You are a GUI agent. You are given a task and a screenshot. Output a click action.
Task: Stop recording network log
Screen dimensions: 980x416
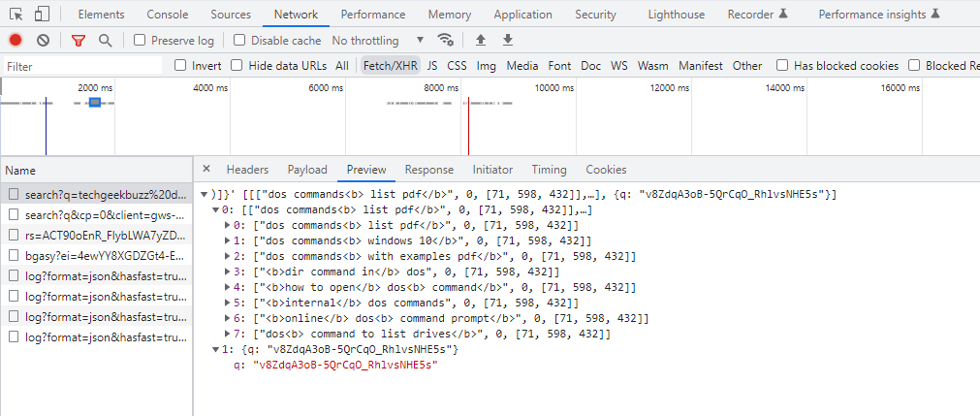16,40
